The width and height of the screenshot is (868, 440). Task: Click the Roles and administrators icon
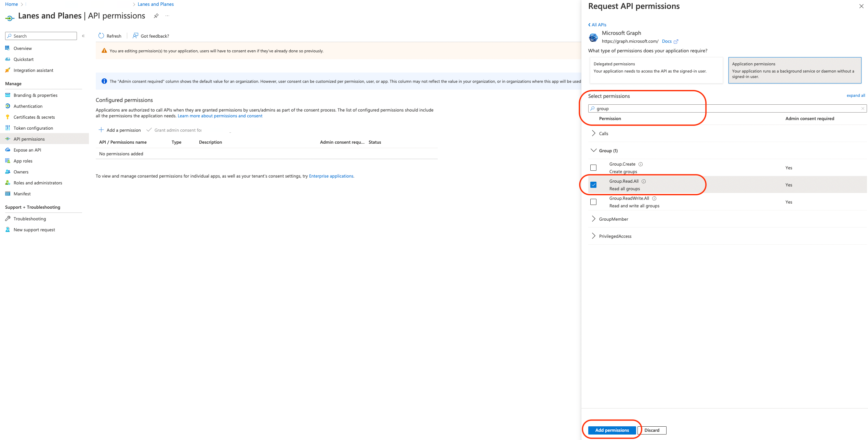[8, 183]
